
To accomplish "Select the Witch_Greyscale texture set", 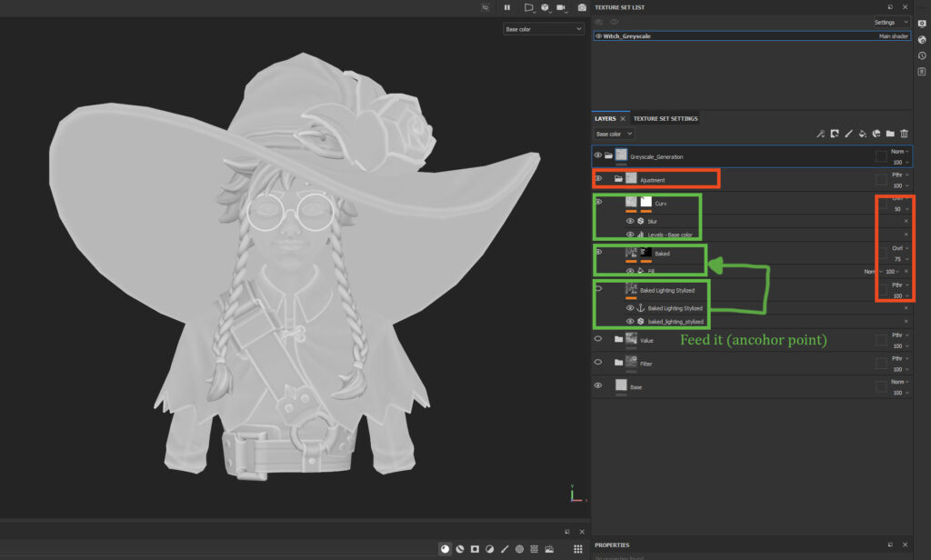I will click(628, 36).
